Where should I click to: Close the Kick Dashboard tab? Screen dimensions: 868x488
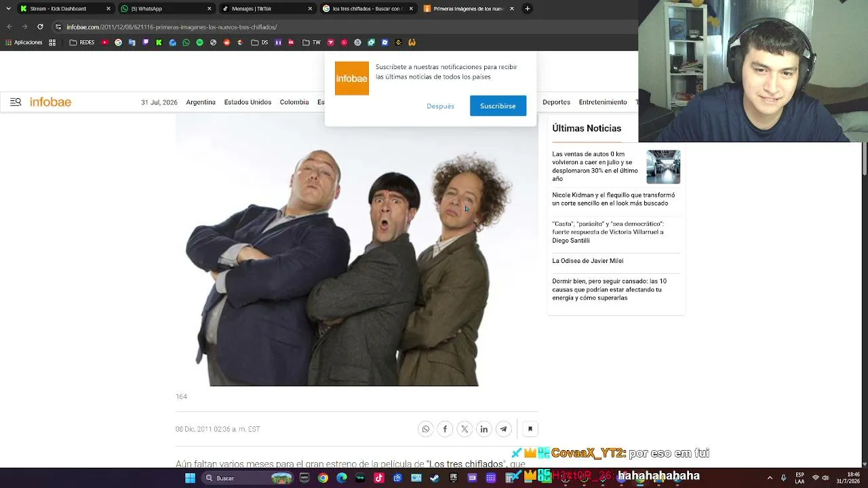pyautogui.click(x=108, y=9)
